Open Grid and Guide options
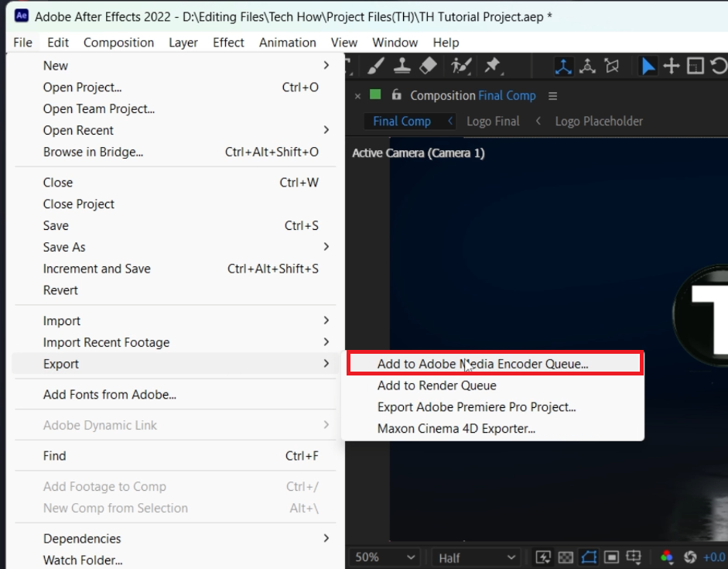This screenshot has height=569, width=728. (634, 557)
